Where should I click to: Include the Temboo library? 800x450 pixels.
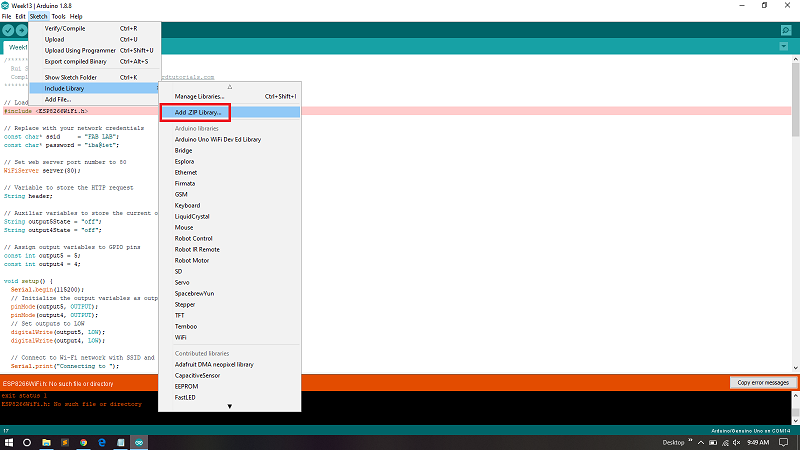(x=230, y=327)
